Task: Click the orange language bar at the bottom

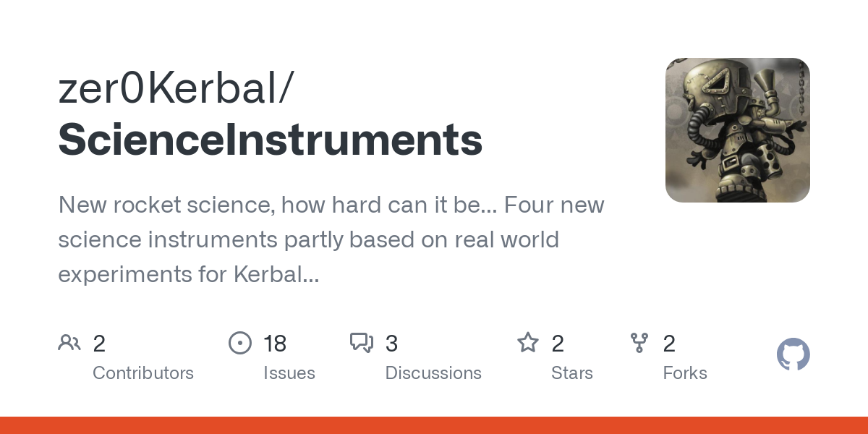Action: (434, 425)
